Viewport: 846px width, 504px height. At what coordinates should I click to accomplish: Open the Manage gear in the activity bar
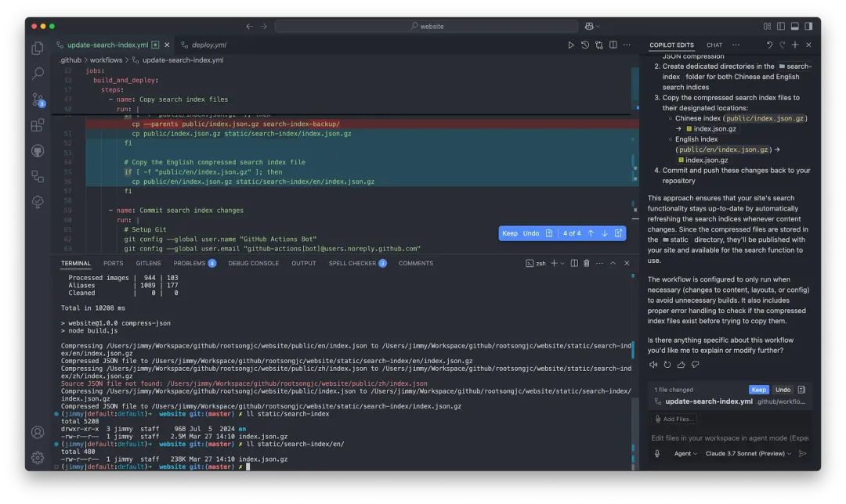(38, 458)
